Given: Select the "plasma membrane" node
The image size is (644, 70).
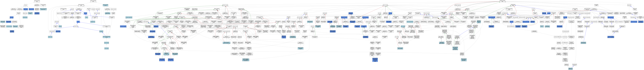Looking at the screenshot, I should (x=97, y=13).
